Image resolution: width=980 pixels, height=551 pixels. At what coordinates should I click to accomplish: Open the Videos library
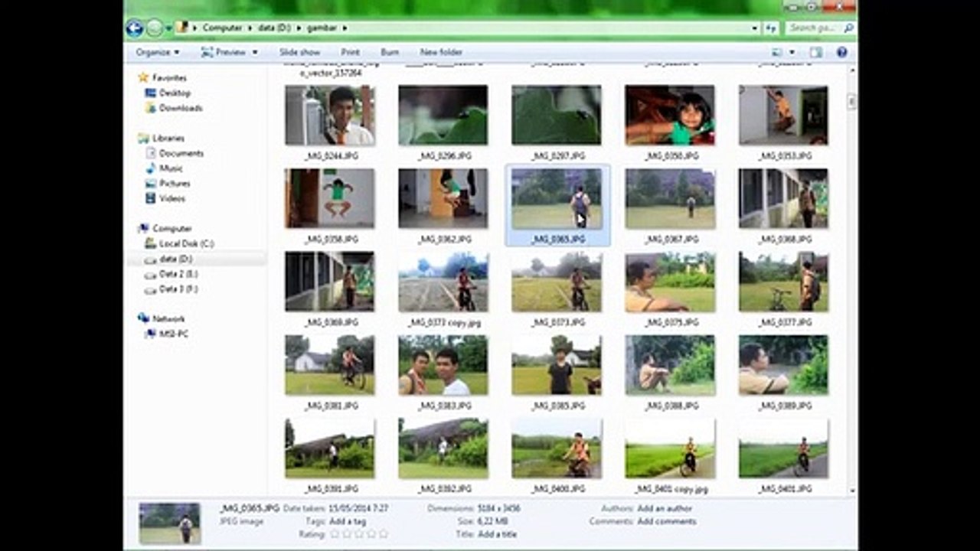coord(165,198)
